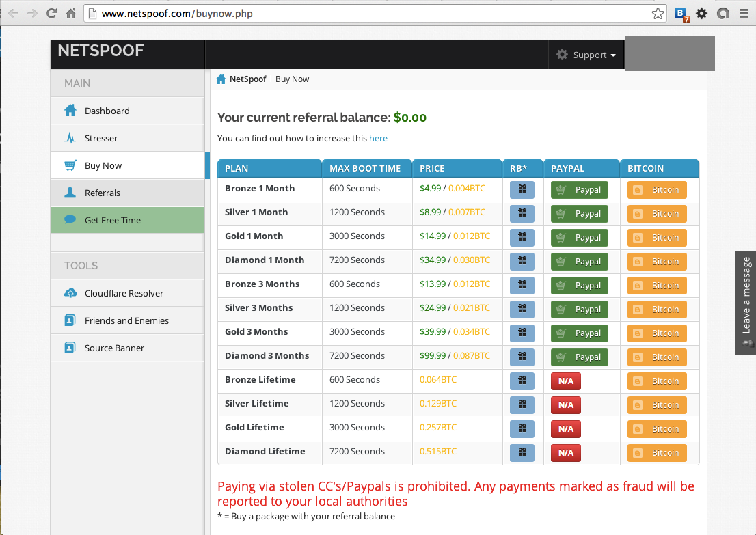The height and width of the screenshot is (535, 756).
Task: Pay Bronze Lifetime with Bitcoin
Action: [x=657, y=381]
